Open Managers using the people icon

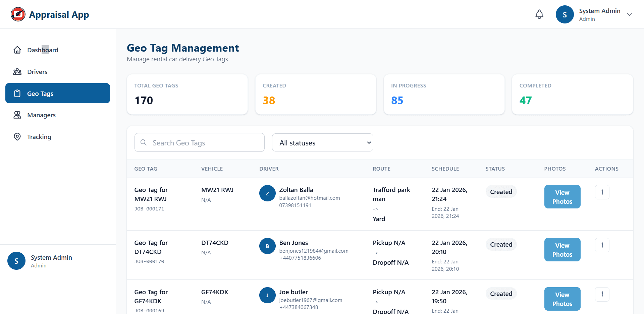[17, 115]
